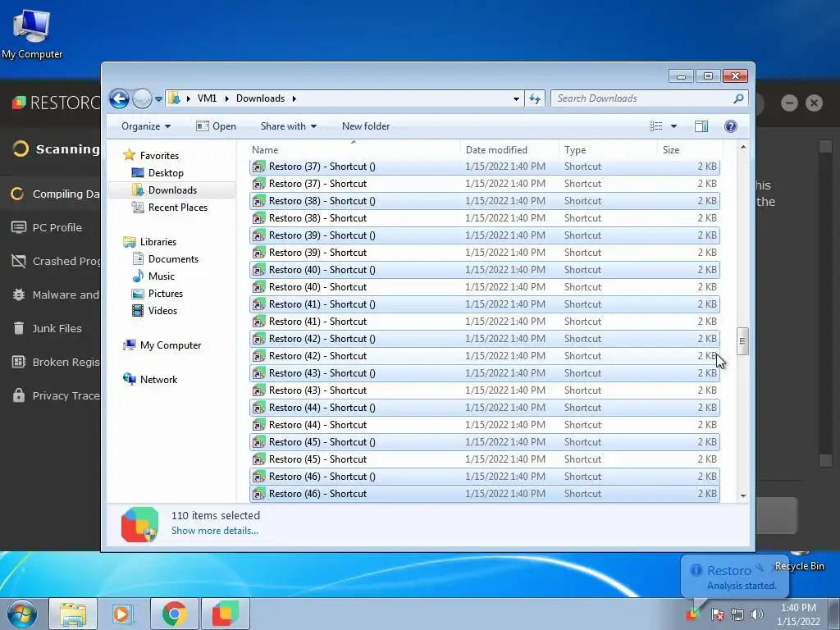The width and height of the screenshot is (840, 630).
Task: Click the icon of Restoro (46) - Shortcut
Action: (x=258, y=494)
